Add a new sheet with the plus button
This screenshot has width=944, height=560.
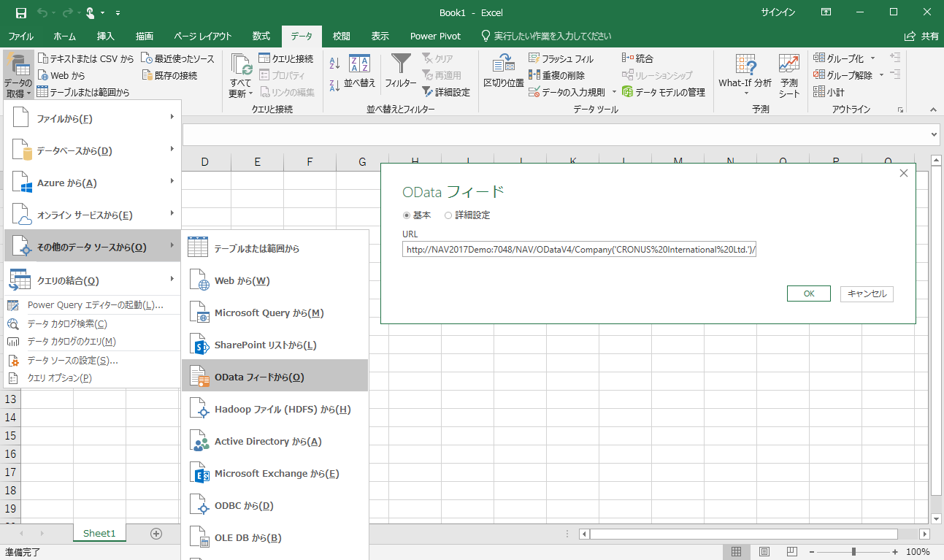tap(156, 534)
